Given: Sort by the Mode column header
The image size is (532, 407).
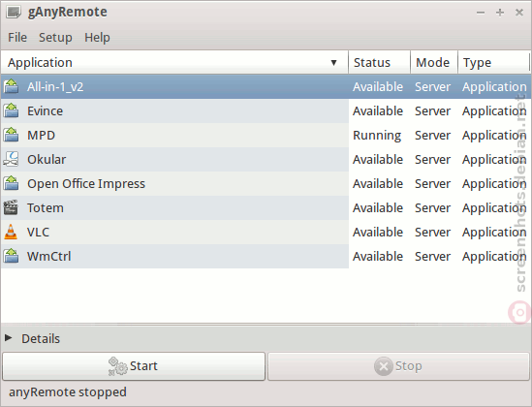Looking at the screenshot, I should (x=434, y=62).
